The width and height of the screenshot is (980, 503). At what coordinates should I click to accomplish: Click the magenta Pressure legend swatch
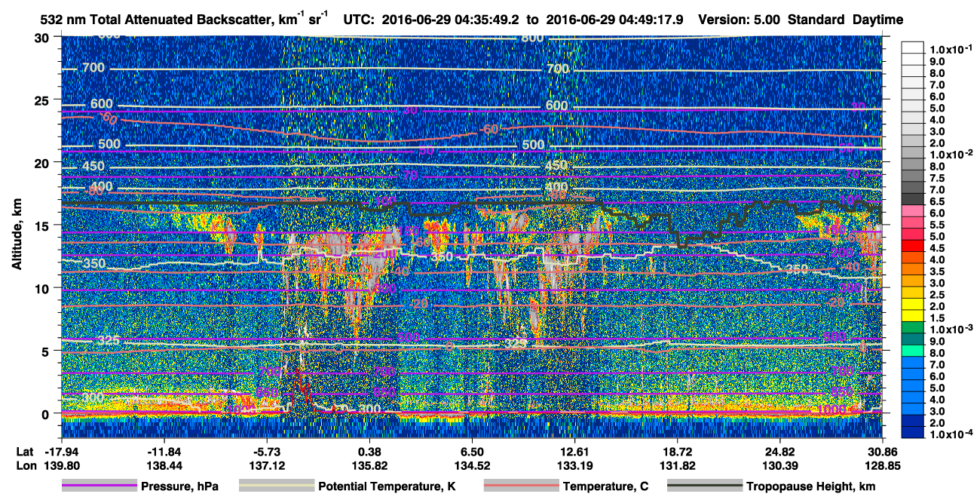[x=99, y=486]
